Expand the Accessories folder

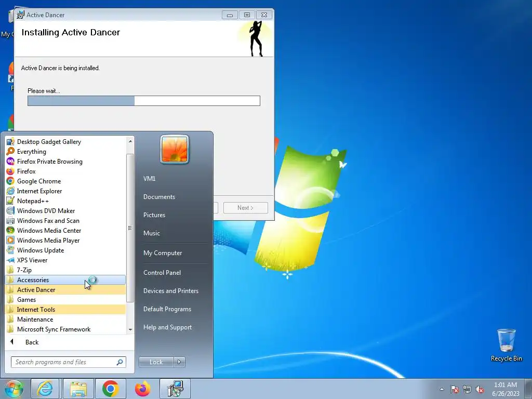(65, 280)
